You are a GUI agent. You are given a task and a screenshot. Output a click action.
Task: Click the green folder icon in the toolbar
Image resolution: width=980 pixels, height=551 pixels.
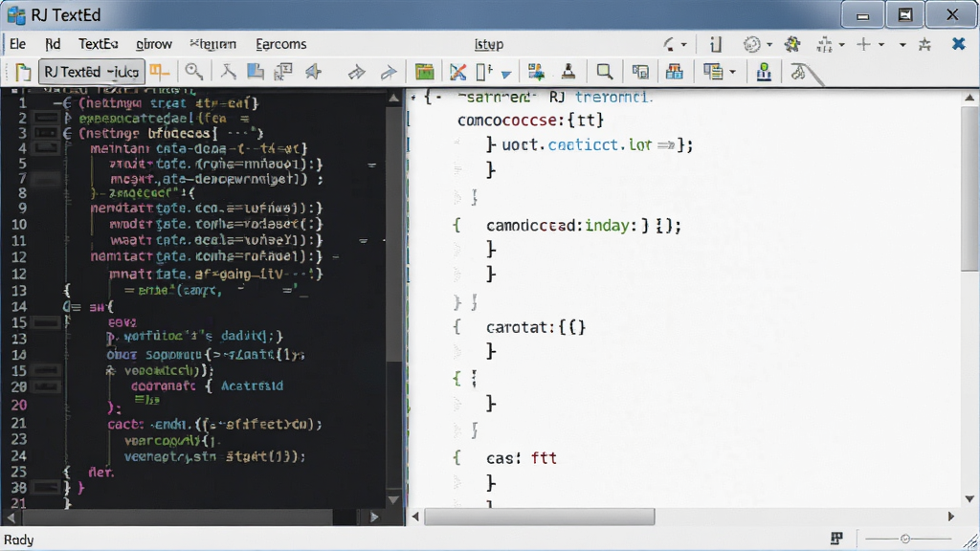tap(424, 72)
